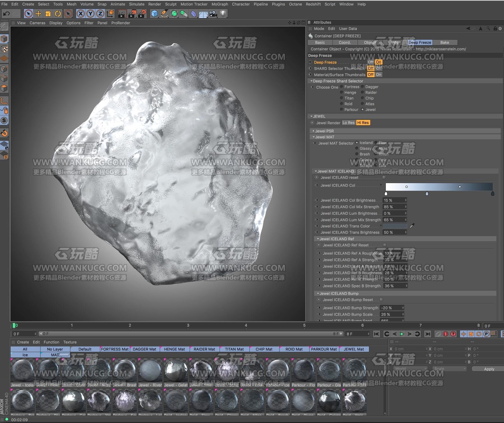This screenshot has height=423, width=504.
Task: Check the Jewel ICELAND Ref Reset box
Action: (x=385, y=245)
